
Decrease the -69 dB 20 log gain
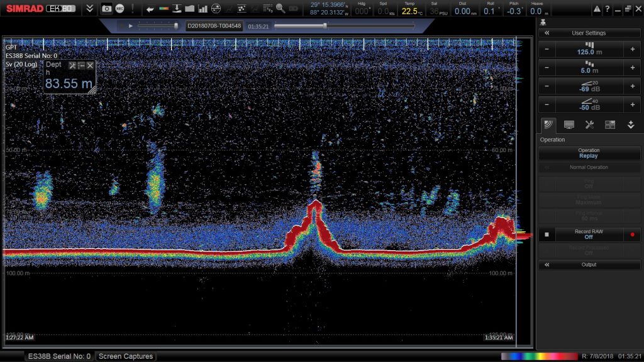[x=547, y=86]
